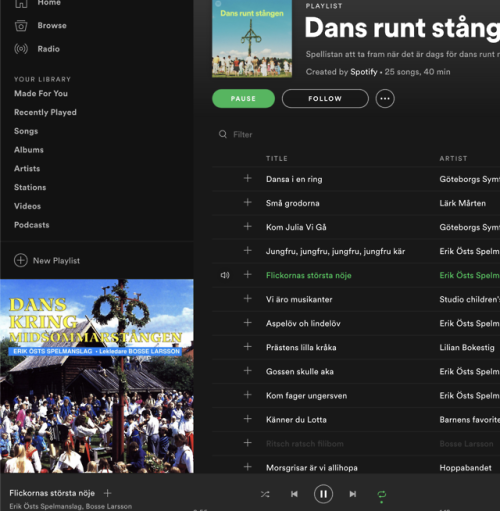Click the Dans runt stången playlist cover

tap(252, 38)
